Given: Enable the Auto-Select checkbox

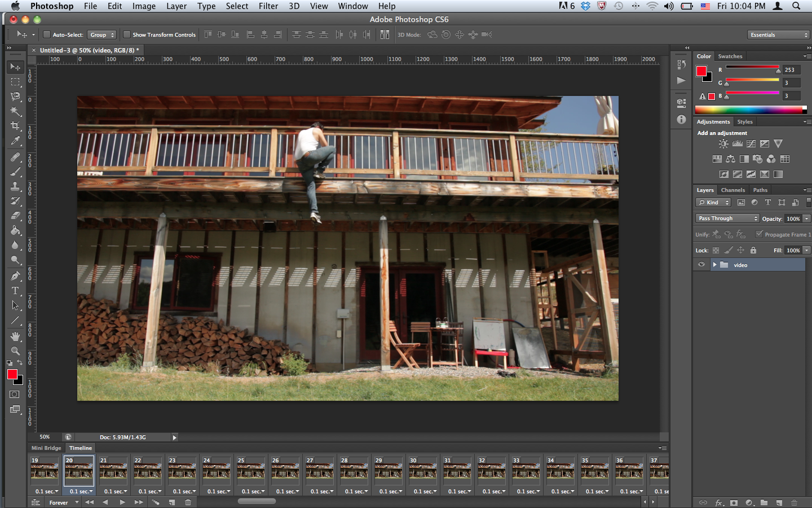Looking at the screenshot, I should click(47, 35).
